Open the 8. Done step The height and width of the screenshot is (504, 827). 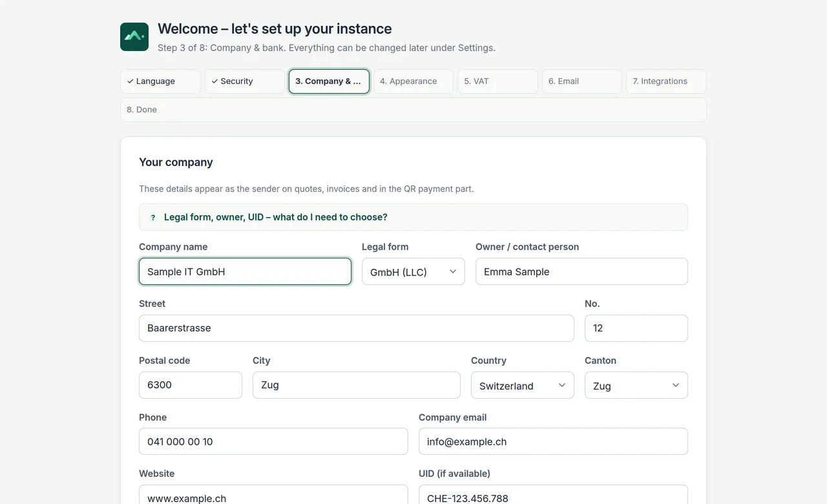(413, 110)
